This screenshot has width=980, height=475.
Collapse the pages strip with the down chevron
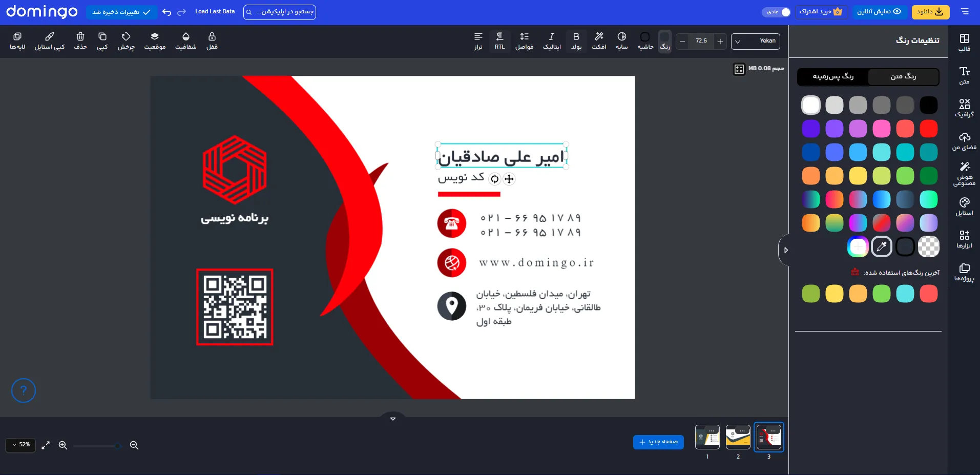[x=393, y=418]
